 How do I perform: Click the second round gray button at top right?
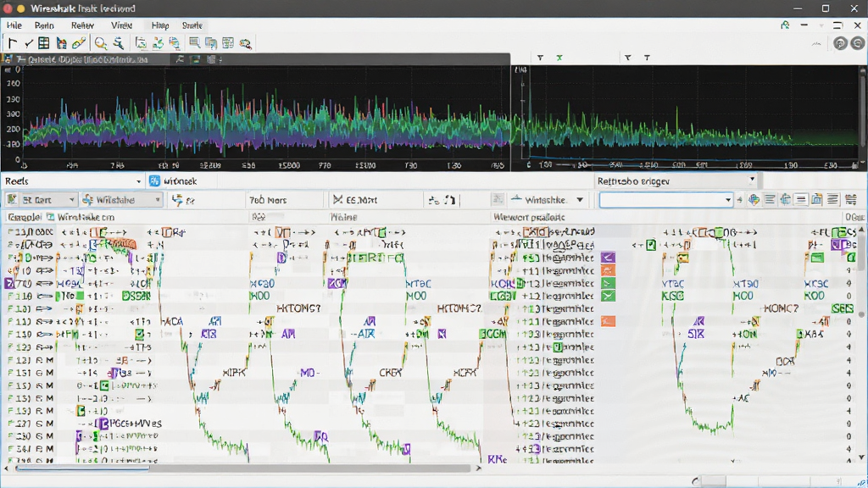pos(858,43)
